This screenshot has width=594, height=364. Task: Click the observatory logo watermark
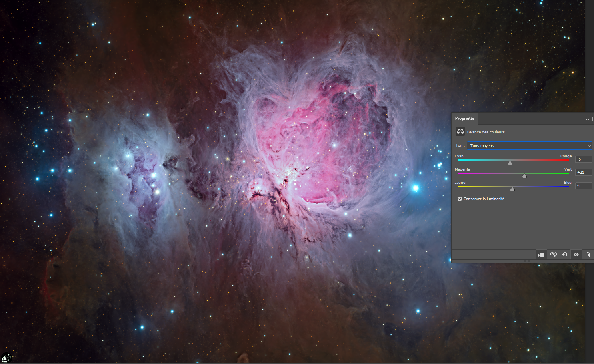click(x=6, y=358)
